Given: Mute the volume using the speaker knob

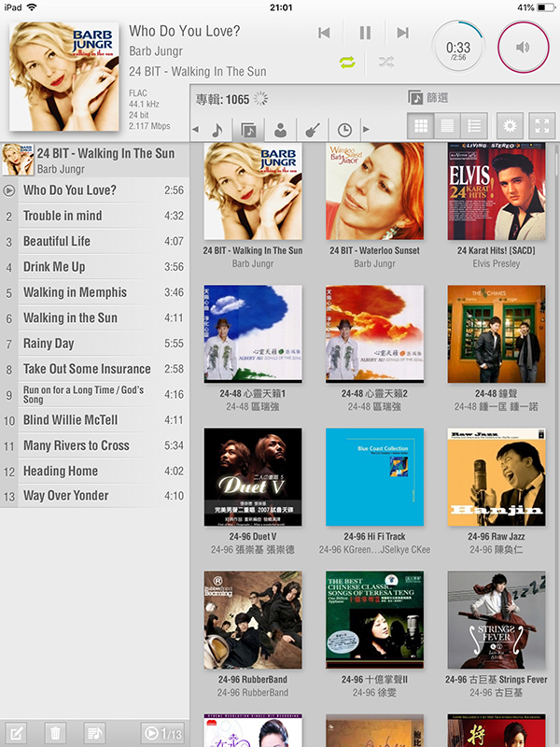Looking at the screenshot, I should pyautogui.click(x=524, y=47).
